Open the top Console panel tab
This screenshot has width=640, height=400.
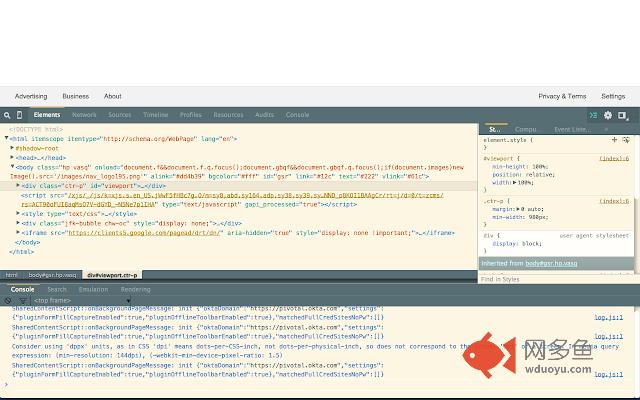297,115
